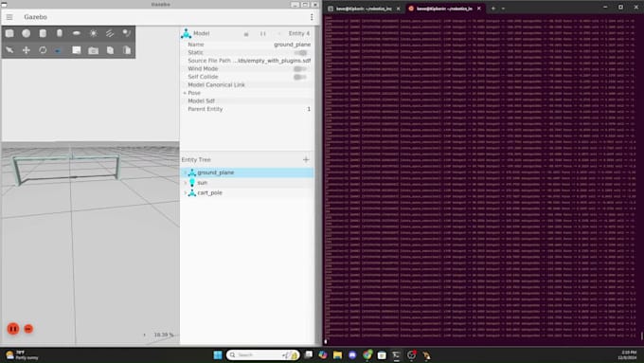Viewport: 644px width, 363px height.
Task: Activate the rotate mode tool
Action: click(x=43, y=50)
